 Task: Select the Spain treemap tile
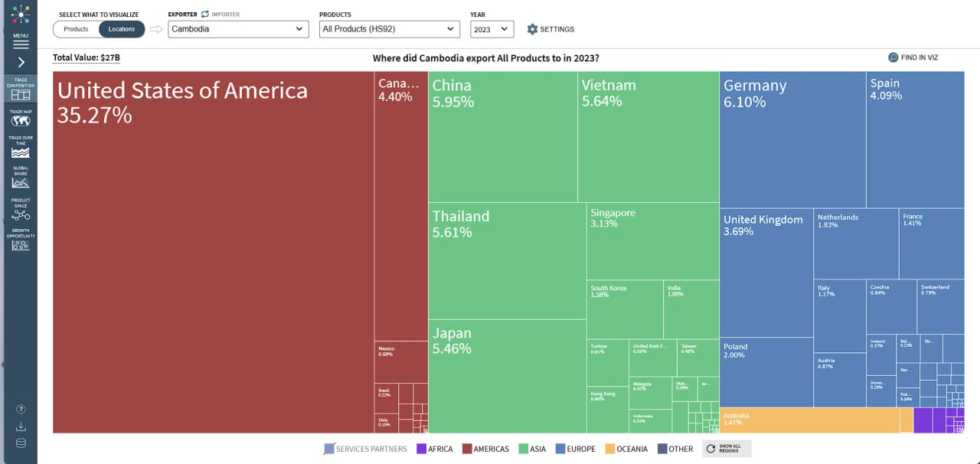click(x=915, y=139)
